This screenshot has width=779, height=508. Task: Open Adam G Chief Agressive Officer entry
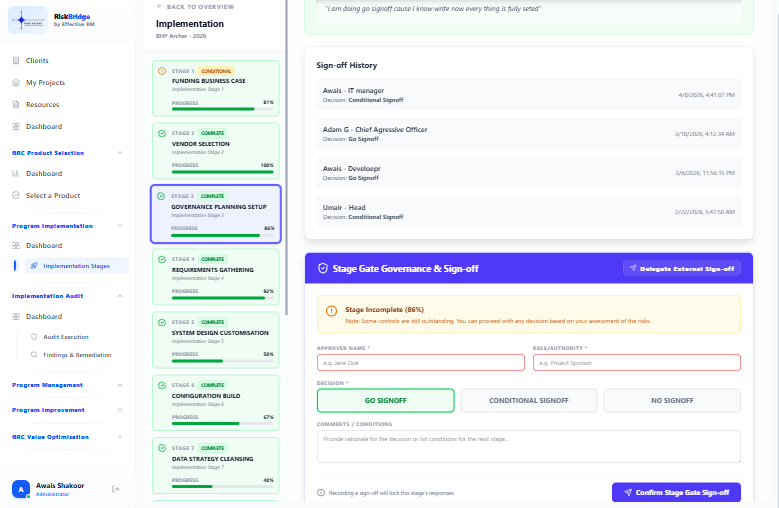529,134
